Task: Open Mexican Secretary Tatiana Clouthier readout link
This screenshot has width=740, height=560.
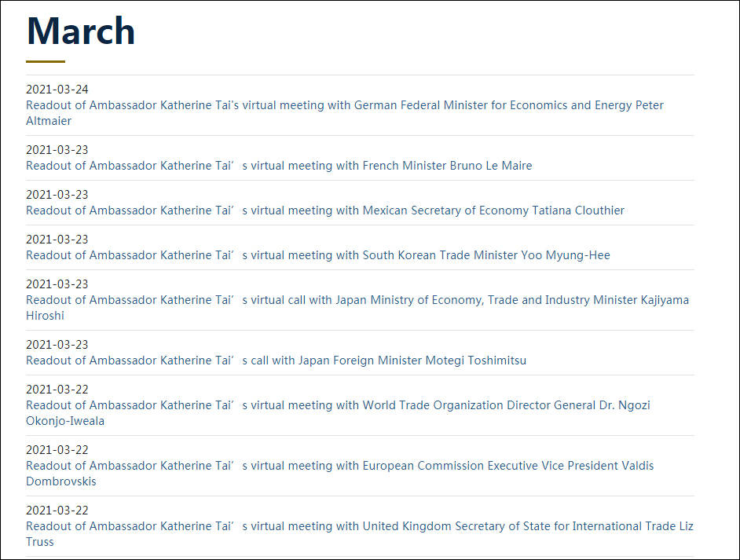Action: point(325,210)
